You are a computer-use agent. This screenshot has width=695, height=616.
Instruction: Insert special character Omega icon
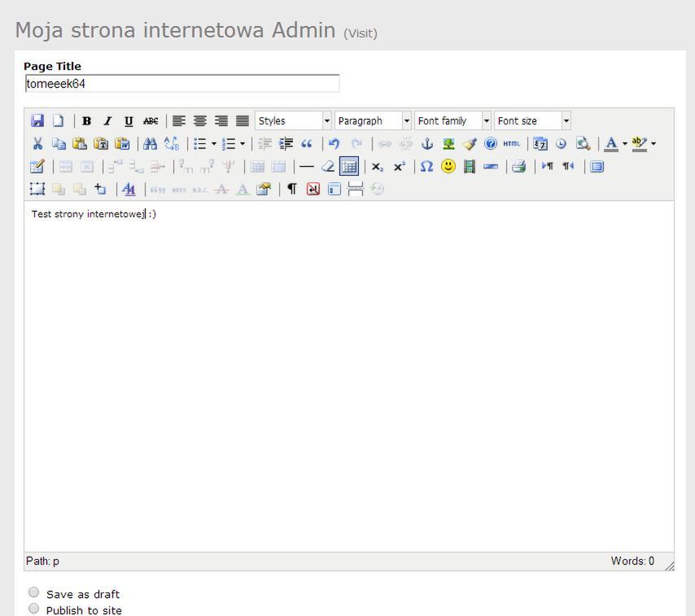click(x=426, y=167)
